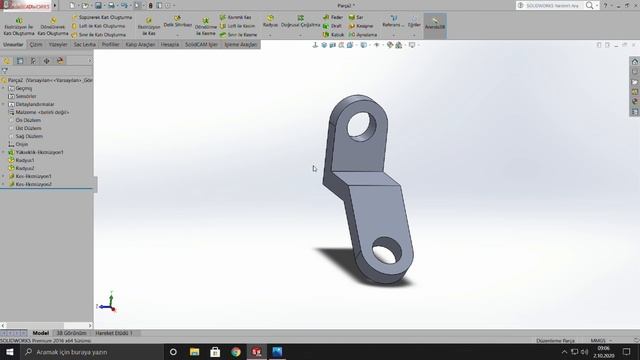The height and width of the screenshot is (360, 640).
Task: Switch to Kalıp Araçları tab
Action: [x=140, y=44]
